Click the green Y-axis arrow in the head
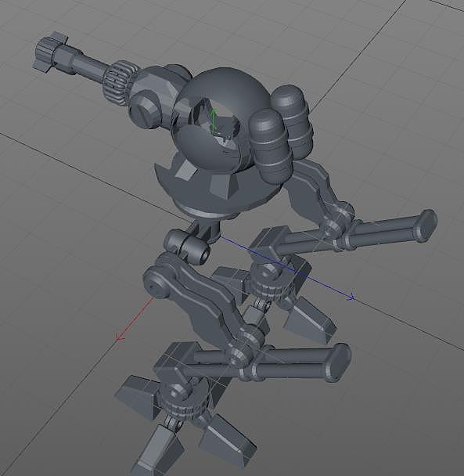Viewport: 464px width, 476px height. [x=214, y=121]
